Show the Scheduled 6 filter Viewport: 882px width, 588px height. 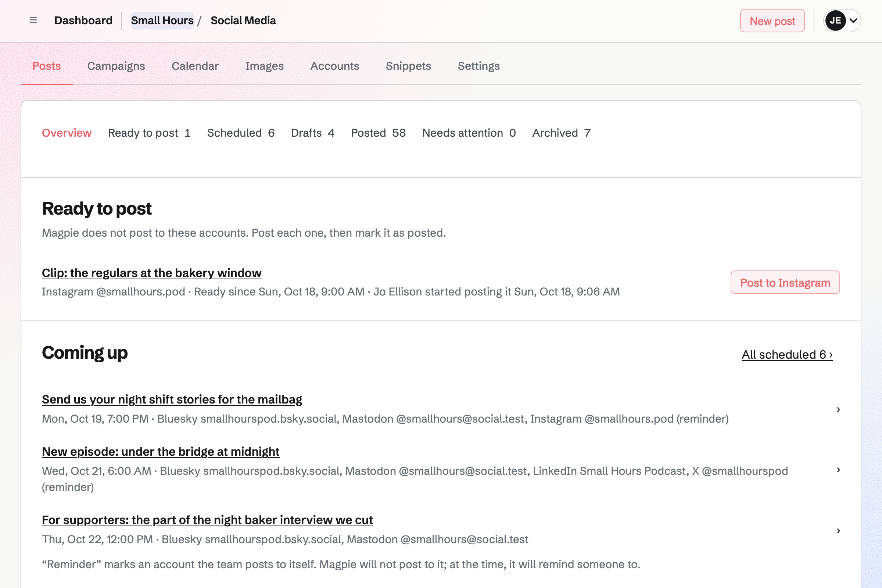click(x=241, y=133)
